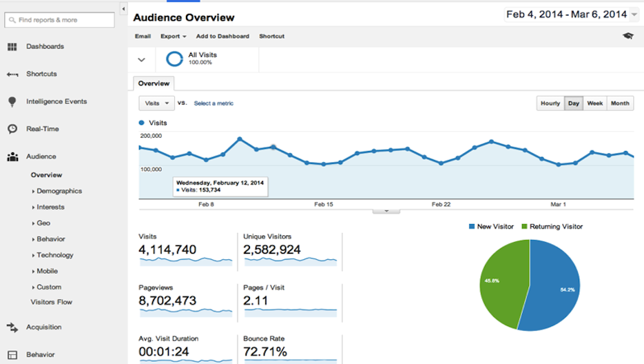This screenshot has height=364, width=644.
Task: Click the All Visits segment circle icon
Action: tap(174, 59)
